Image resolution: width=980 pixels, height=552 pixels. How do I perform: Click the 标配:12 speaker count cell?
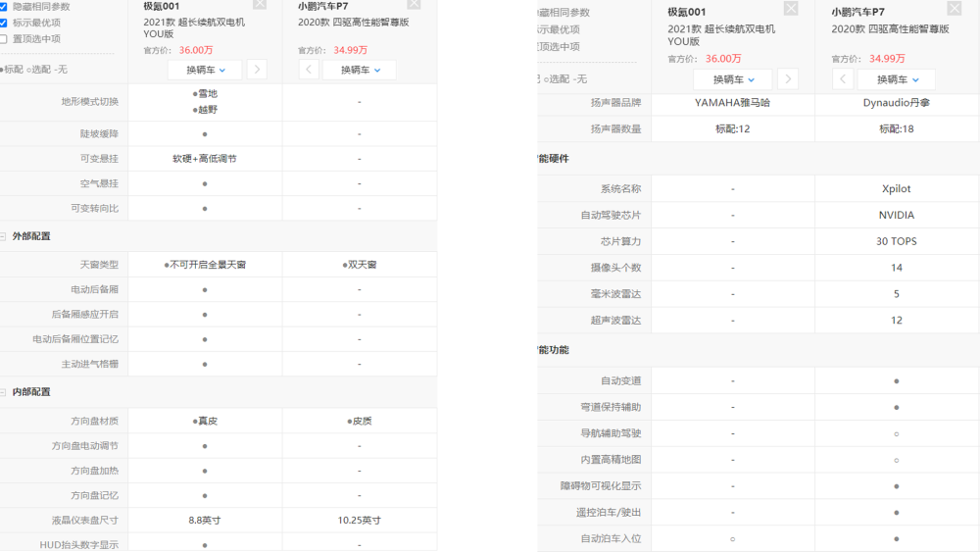coord(732,128)
